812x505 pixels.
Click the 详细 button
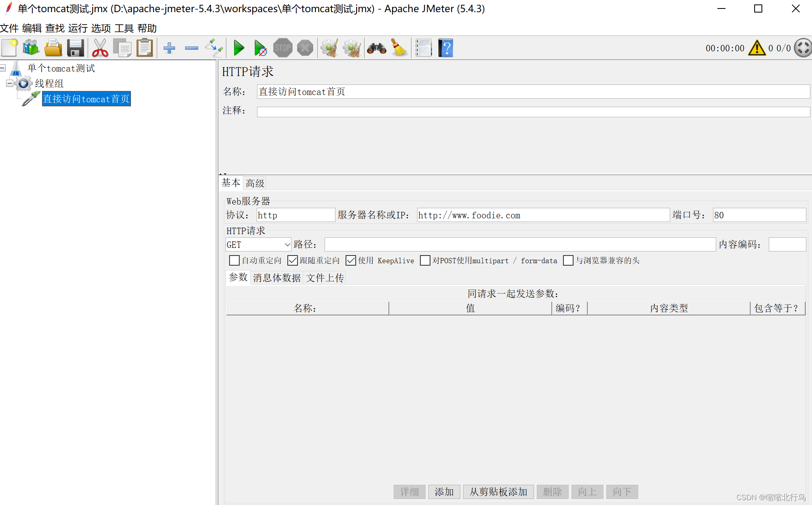click(x=409, y=492)
